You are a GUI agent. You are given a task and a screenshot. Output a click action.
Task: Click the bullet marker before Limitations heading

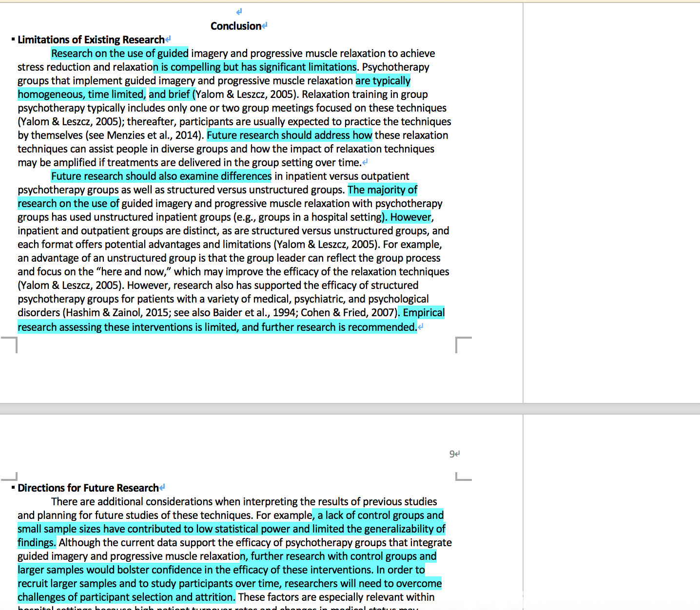tap(13, 39)
